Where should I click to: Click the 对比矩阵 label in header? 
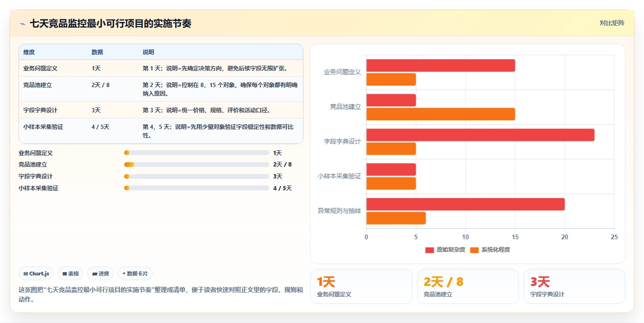[x=612, y=23]
